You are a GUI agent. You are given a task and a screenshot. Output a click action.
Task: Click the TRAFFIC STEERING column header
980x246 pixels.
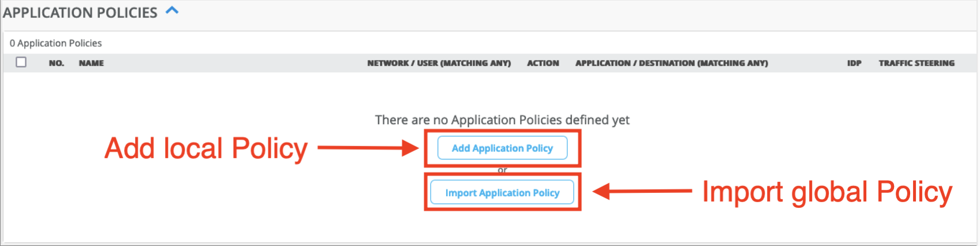(916, 64)
